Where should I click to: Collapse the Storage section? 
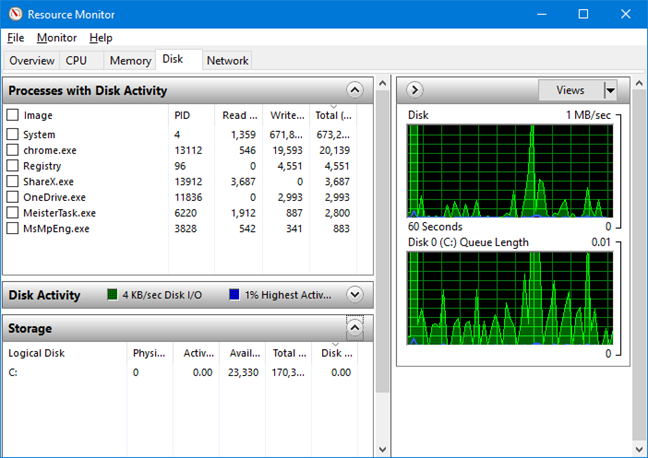355,328
